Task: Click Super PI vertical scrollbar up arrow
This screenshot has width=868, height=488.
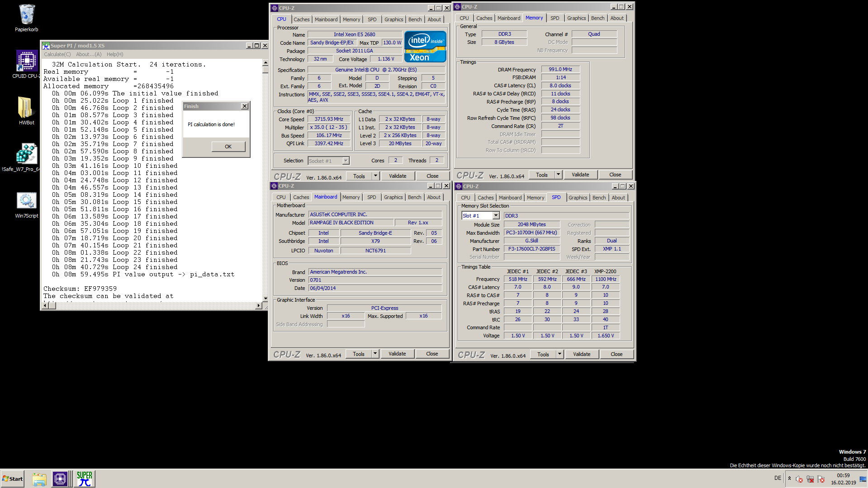Action: click(x=266, y=62)
